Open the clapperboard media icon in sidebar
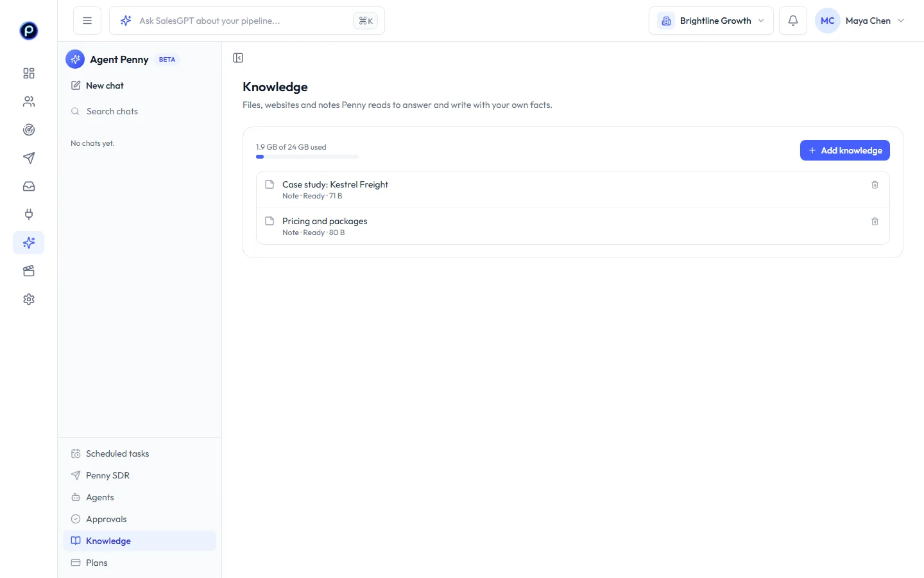 (29, 271)
